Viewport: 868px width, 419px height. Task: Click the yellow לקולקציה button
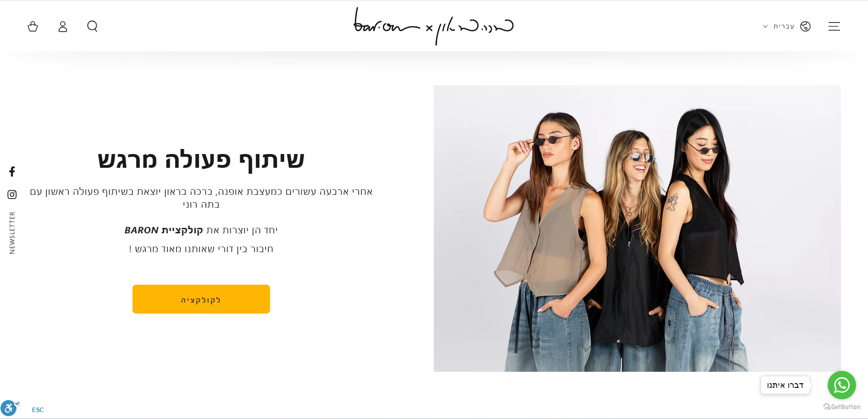201,299
